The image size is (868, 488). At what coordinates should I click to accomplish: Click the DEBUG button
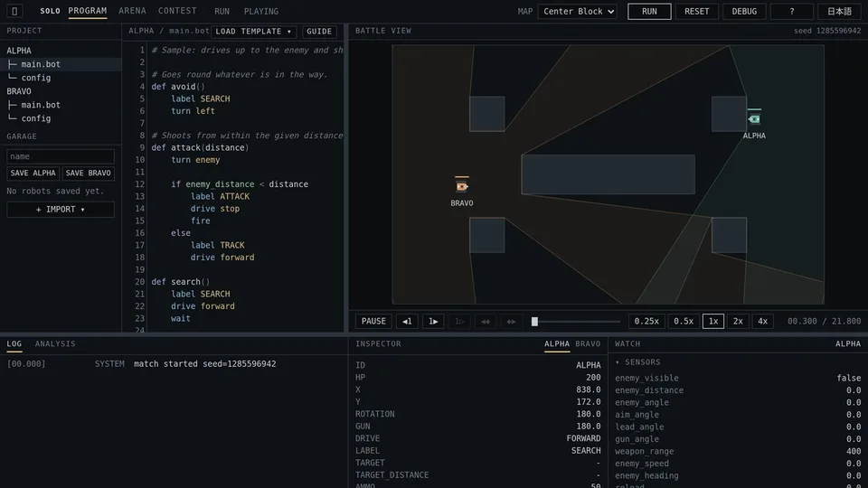(744, 12)
